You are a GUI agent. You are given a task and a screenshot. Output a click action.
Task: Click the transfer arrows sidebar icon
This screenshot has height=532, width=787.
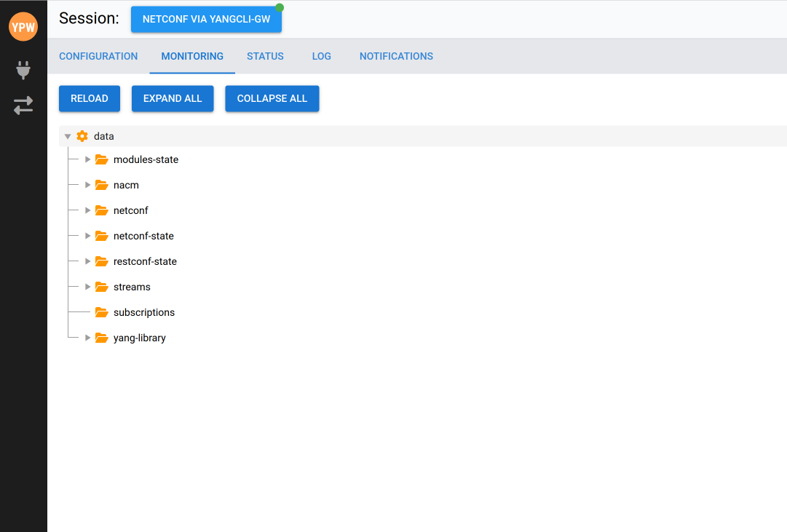point(23,106)
